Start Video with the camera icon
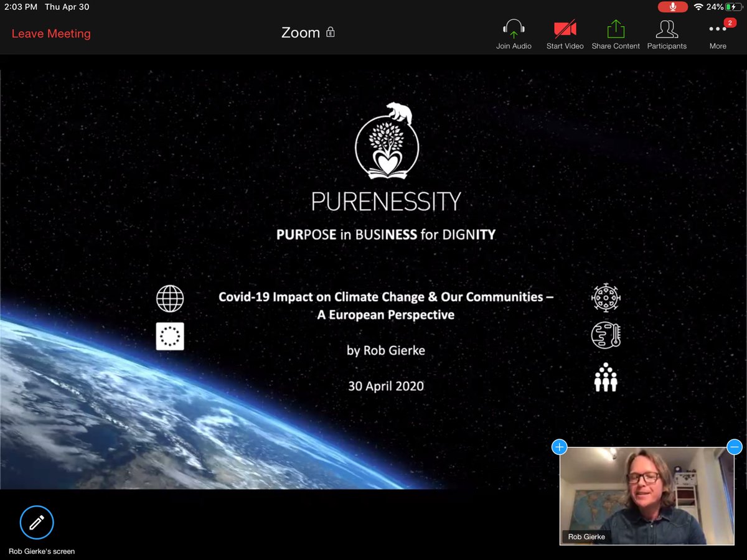This screenshot has width=747, height=560. (x=565, y=29)
